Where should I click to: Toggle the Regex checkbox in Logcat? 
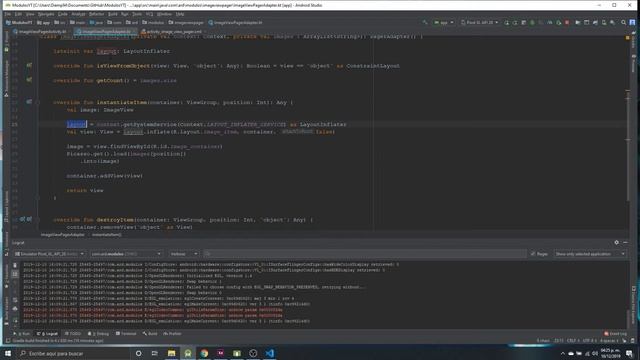(x=539, y=254)
